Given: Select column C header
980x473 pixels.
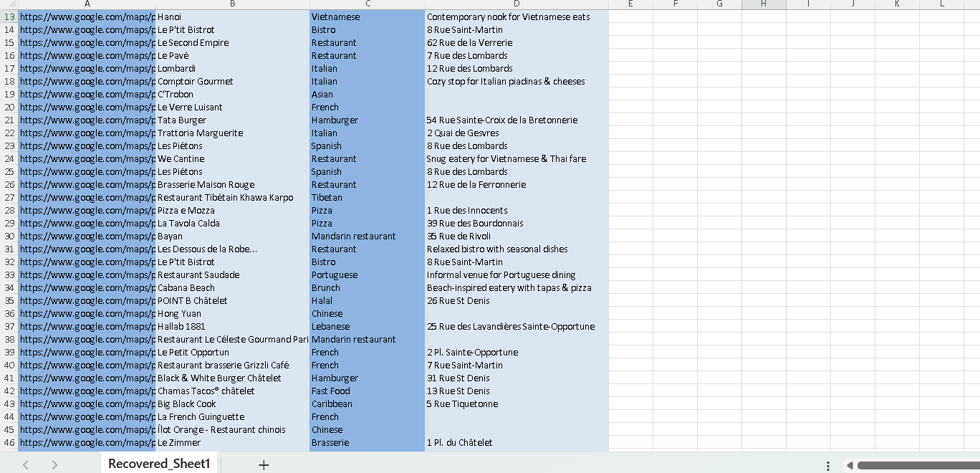Looking at the screenshot, I should point(367,4).
